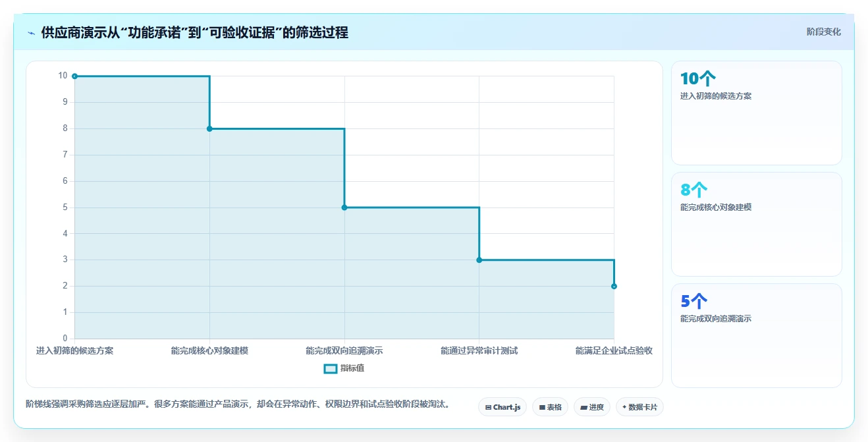
Task: Click the 5个 stat card value
Action: pyautogui.click(x=694, y=302)
